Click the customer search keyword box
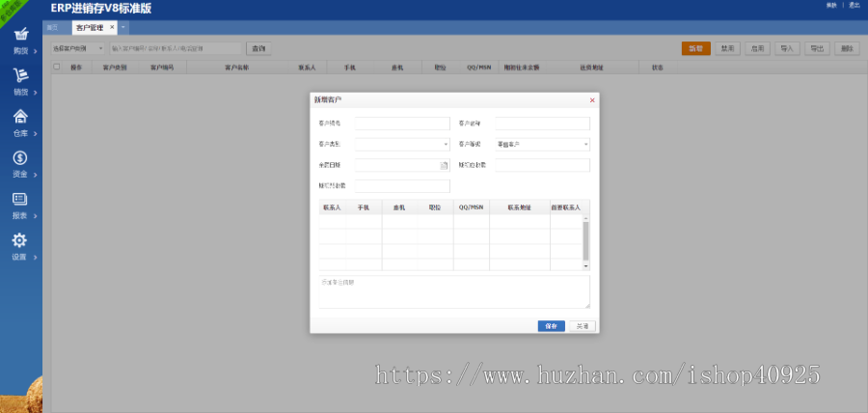 pyautogui.click(x=176, y=48)
